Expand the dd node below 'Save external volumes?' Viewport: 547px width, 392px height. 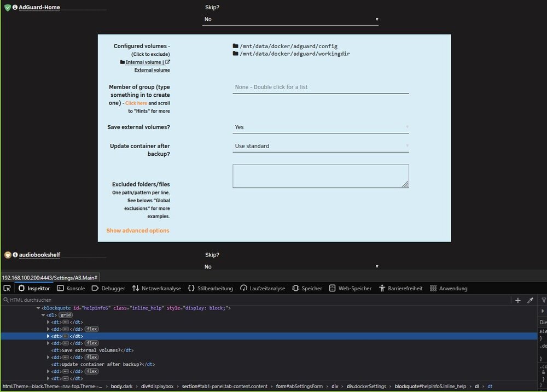(x=48, y=357)
